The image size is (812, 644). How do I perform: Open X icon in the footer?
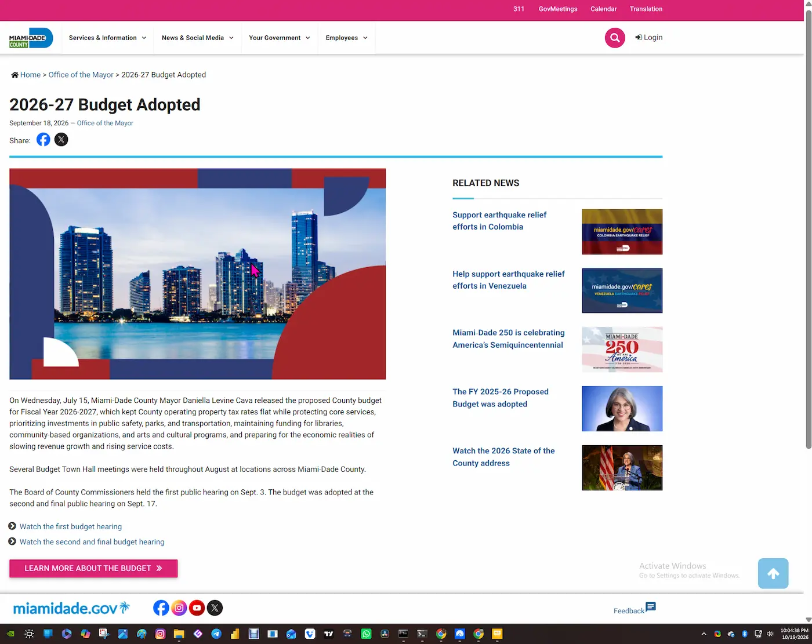pyautogui.click(x=215, y=607)
